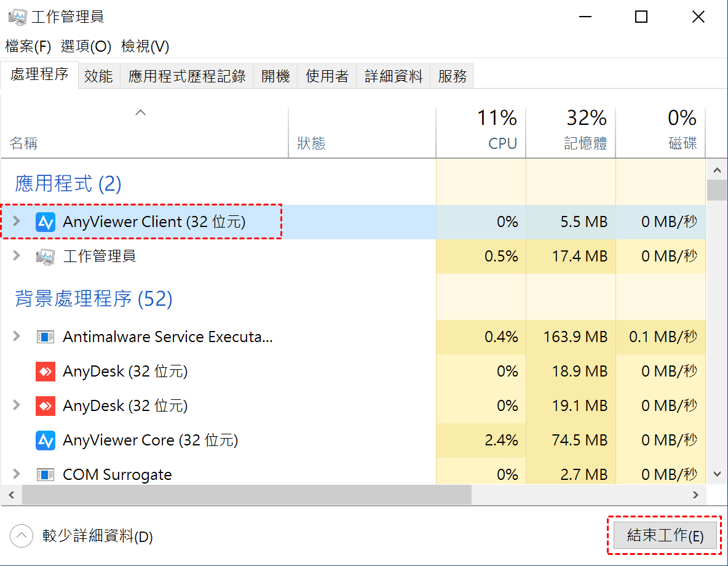
Task: Click the Task Manager title bar icon
Action: click(17, 17)
